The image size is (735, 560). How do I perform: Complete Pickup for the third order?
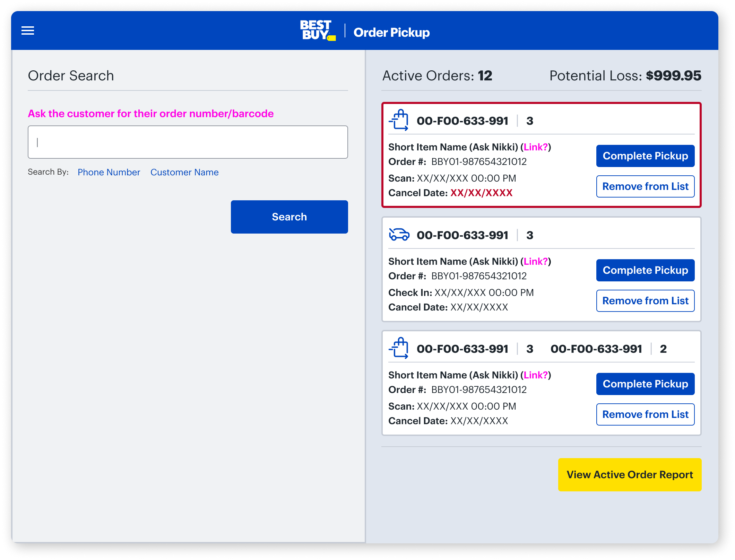645,384
